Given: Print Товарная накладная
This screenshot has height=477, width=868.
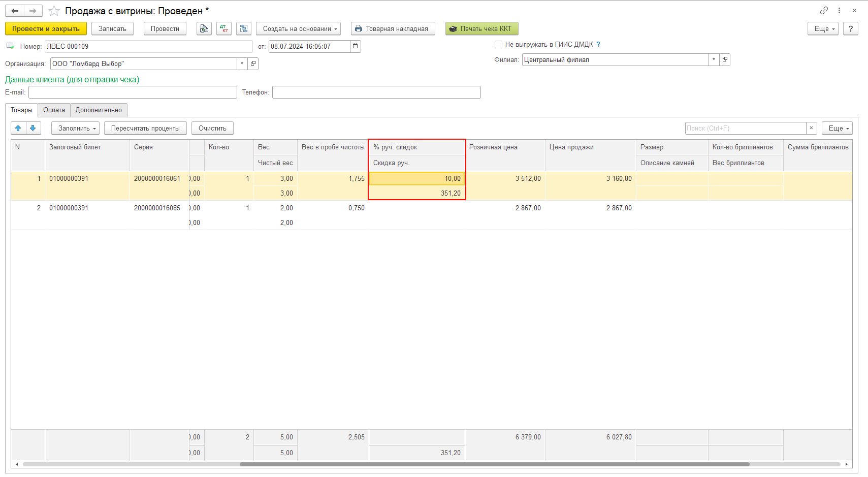Looking at the screenshot, I should pyautogui.click(x=393, y=28).
